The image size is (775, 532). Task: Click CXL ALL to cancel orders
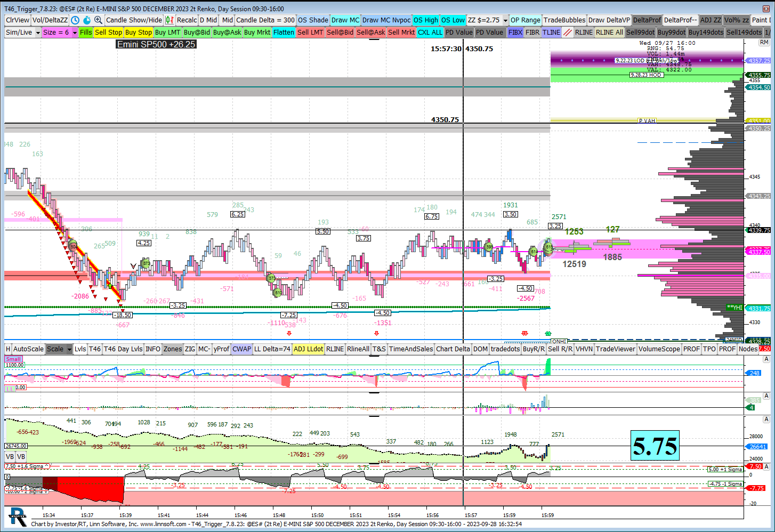click(x=430, y=32)
